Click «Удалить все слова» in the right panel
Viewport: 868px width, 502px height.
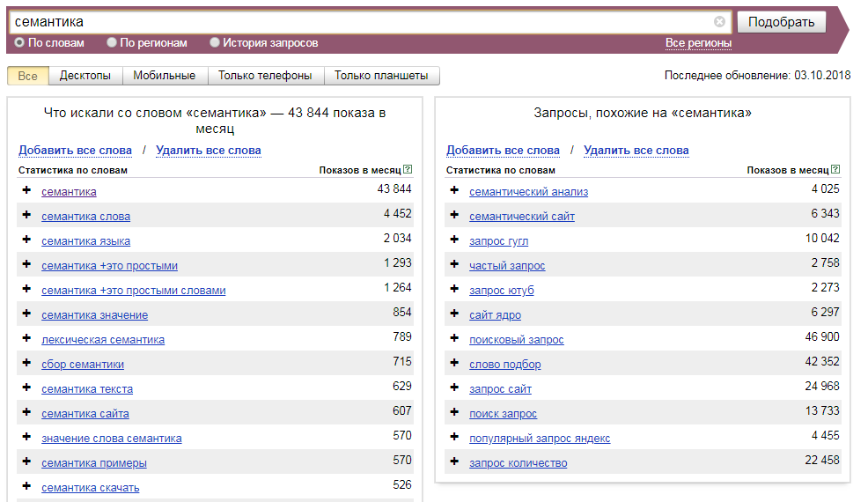(636, 150)
